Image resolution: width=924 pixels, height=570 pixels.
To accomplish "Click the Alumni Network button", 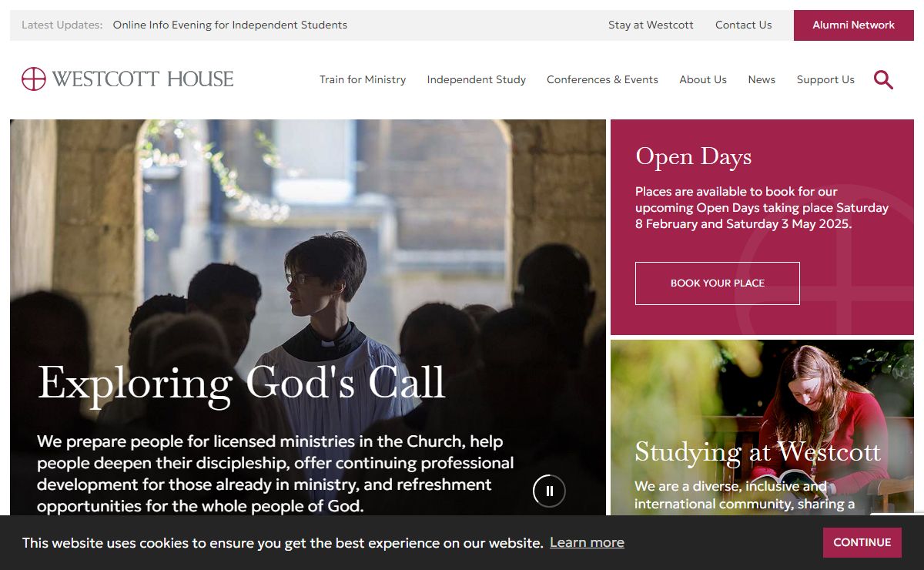I will 854,25.
